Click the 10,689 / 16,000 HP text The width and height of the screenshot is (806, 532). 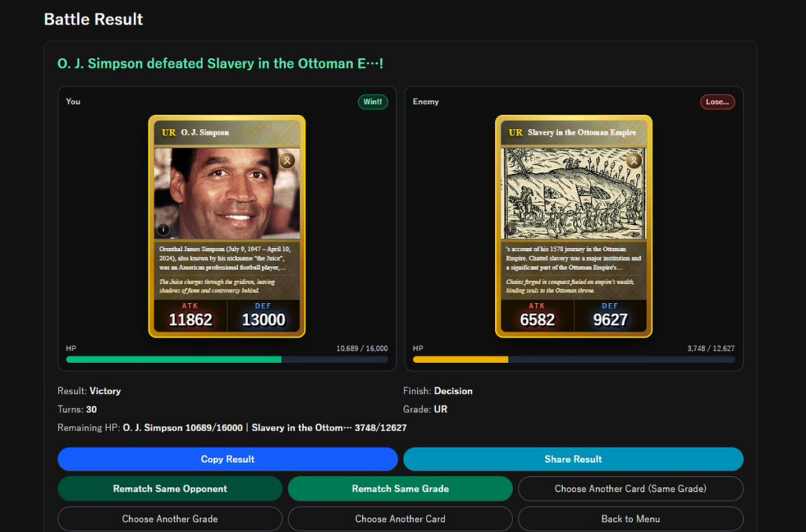tap(362, 349)
